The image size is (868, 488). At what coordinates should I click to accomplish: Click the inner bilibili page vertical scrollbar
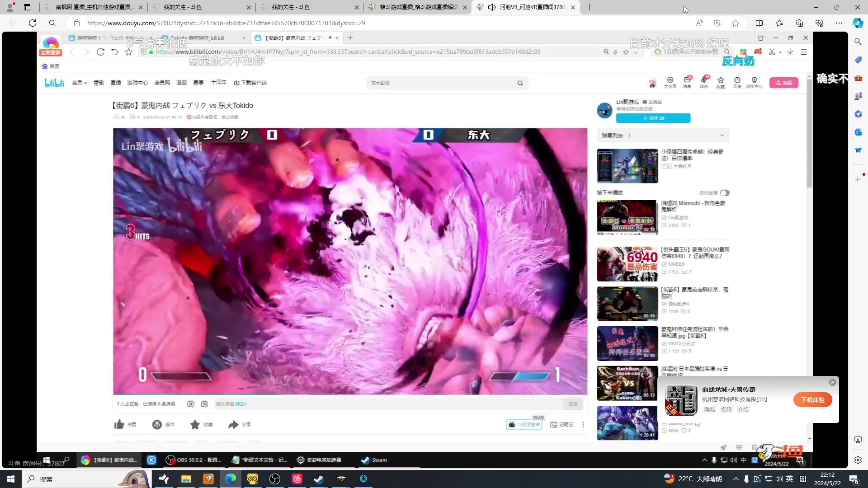point(809,133)
